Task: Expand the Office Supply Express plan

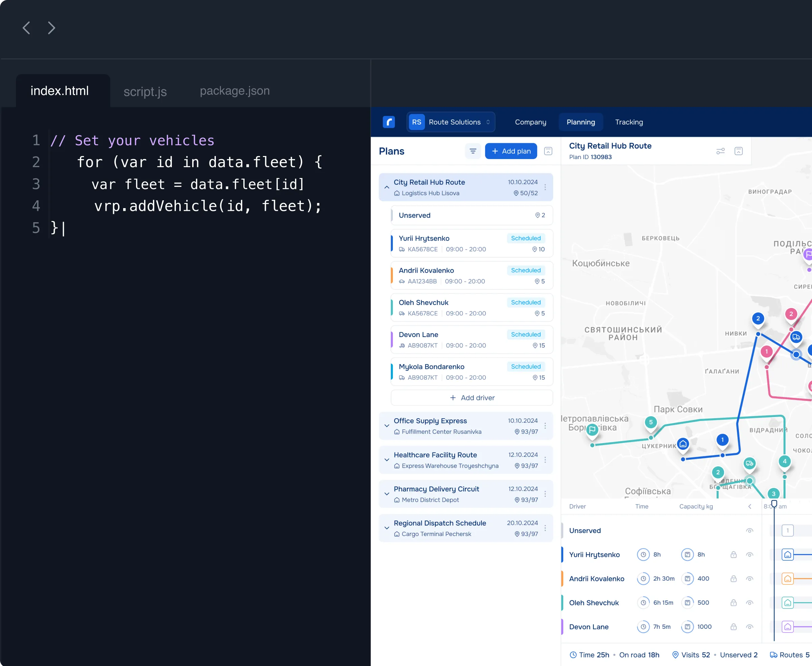Action: coord(387,426)
